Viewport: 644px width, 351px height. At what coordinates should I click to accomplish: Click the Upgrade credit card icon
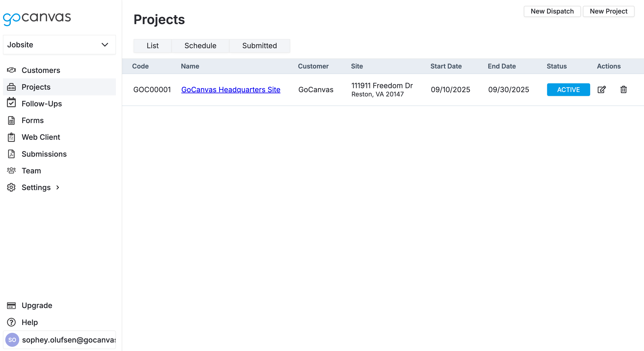pyautogui.click(x=11, y=306)
